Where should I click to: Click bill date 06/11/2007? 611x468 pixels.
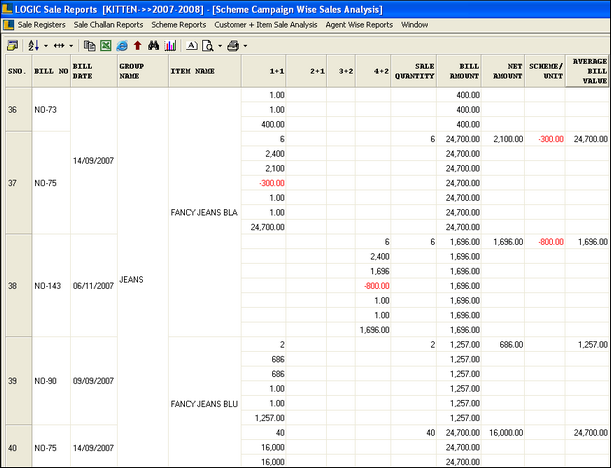click(x=93, y=286)
